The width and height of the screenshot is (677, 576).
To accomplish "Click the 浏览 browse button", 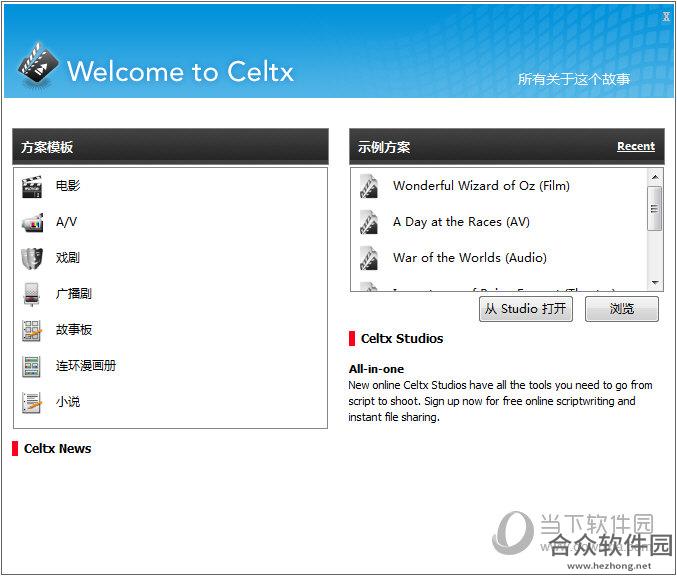I will click(621, 309).
